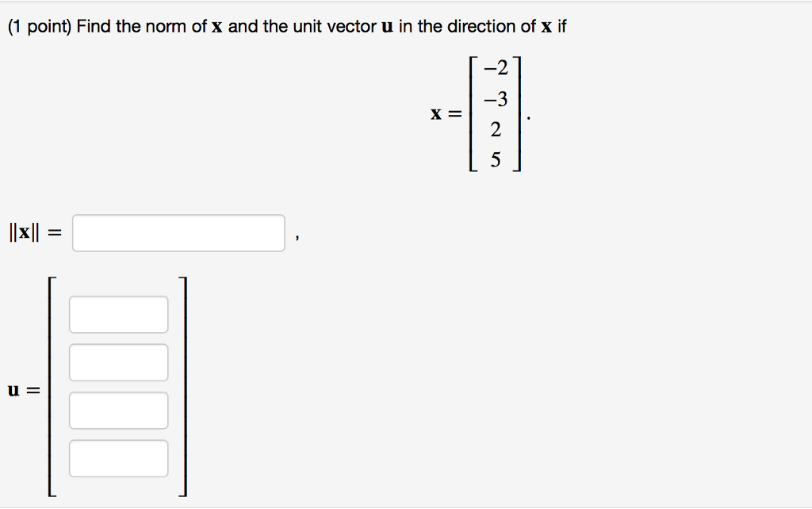This screenshot has width=812, height=509.
Task: Click the topmost empty field in the u vector
Action: 118,314
